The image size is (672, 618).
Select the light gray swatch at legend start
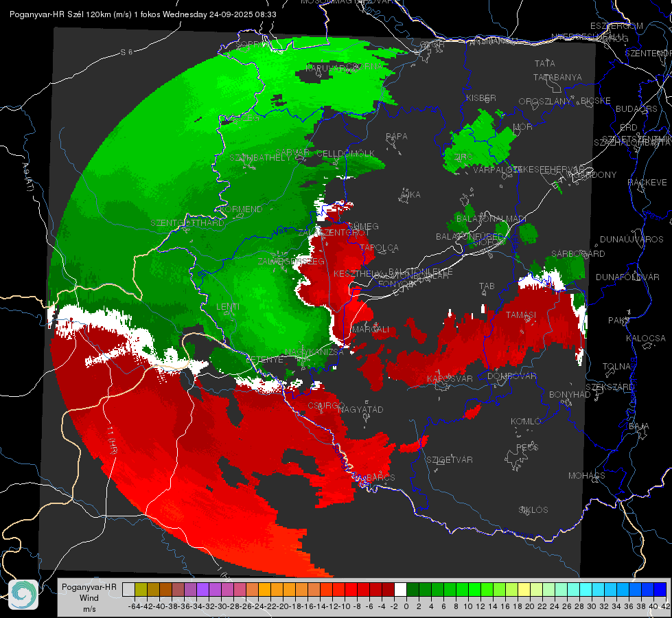click(x=128, y=589)
